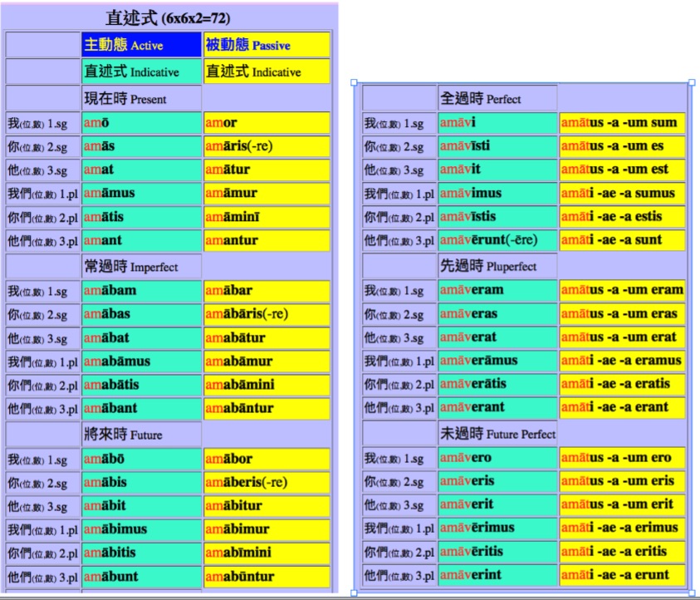This screenshot has height=600, width=700.
Task: Grab the bottom-left selection handle of right table
Action: [354, 593]
